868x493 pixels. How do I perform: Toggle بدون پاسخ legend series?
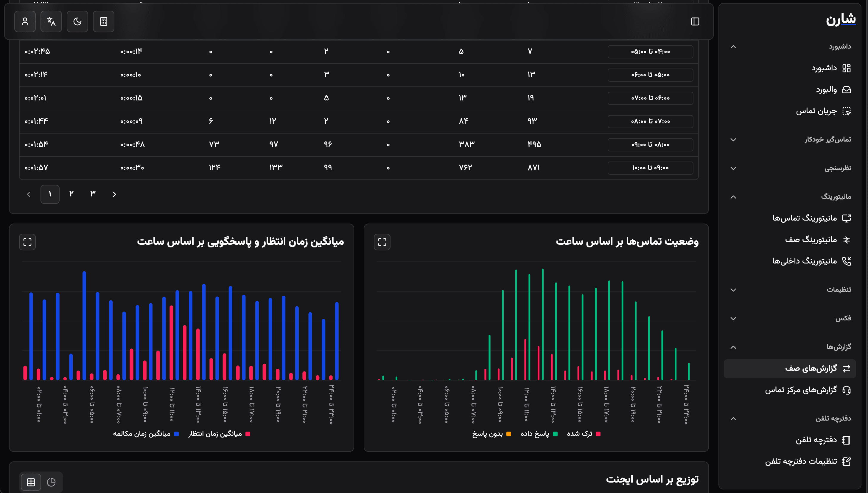click(491, 434)
